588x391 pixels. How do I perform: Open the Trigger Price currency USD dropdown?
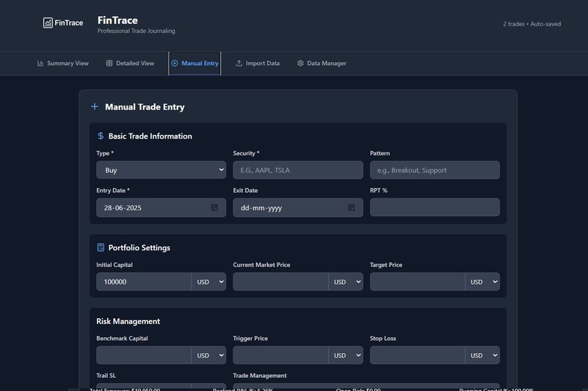pos(346,355)
